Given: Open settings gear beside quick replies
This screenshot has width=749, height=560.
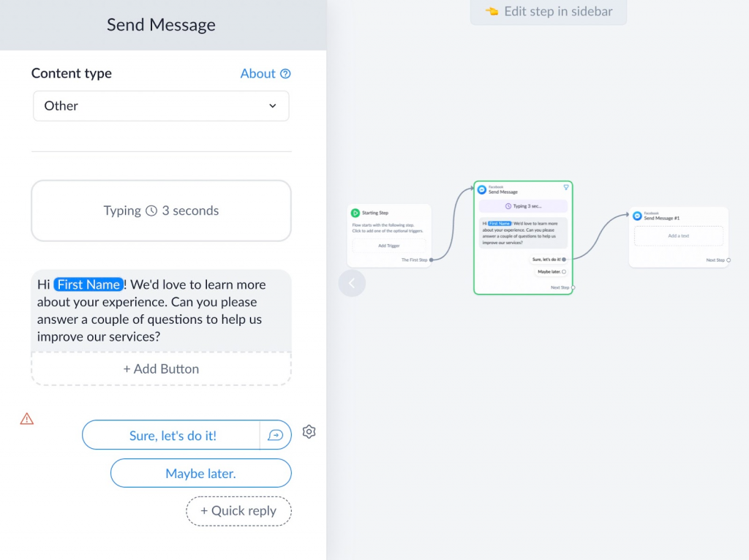Looking at the screenshot, I should [x=309, y=432].
